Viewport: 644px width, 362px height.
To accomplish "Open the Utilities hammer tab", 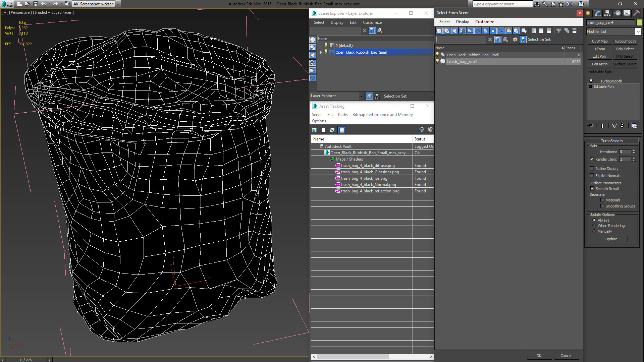I will coord(636,13).
